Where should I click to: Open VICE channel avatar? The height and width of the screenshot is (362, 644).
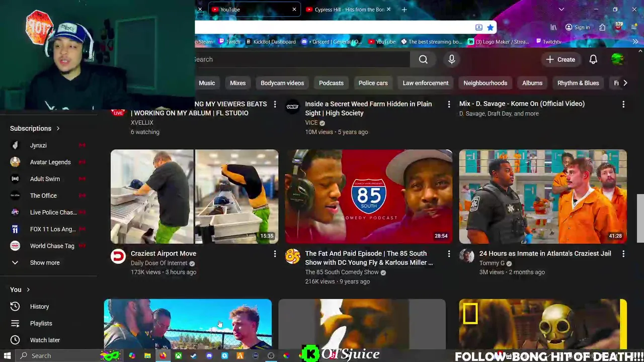[x=292, y=107]
